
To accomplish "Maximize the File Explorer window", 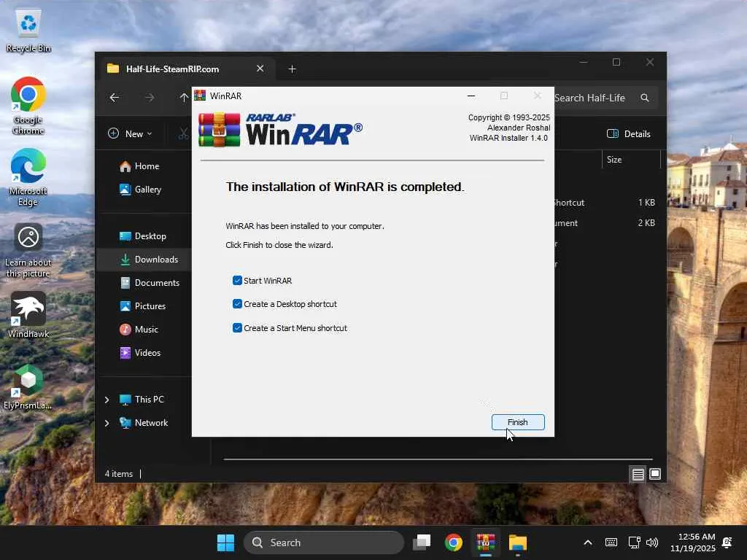I will pyautogui.click(x=616, y=63).
